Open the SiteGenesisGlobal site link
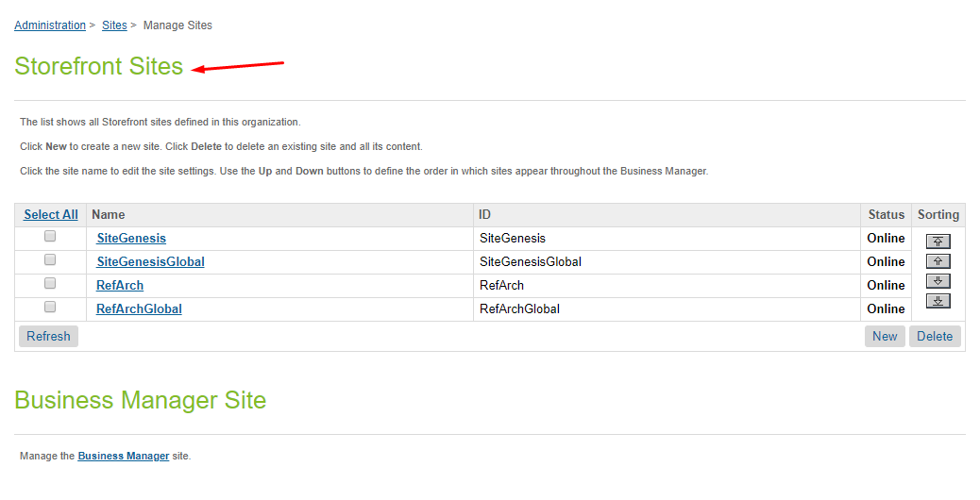Image resolution: width=980 pixels, height=500 pixels. [x=150, y=262]
